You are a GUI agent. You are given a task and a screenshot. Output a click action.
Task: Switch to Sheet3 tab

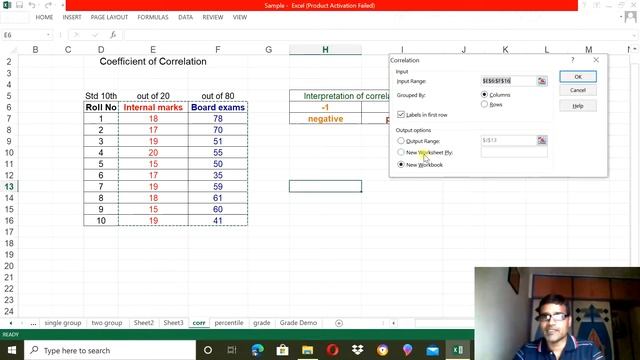[x=173, y=323]
